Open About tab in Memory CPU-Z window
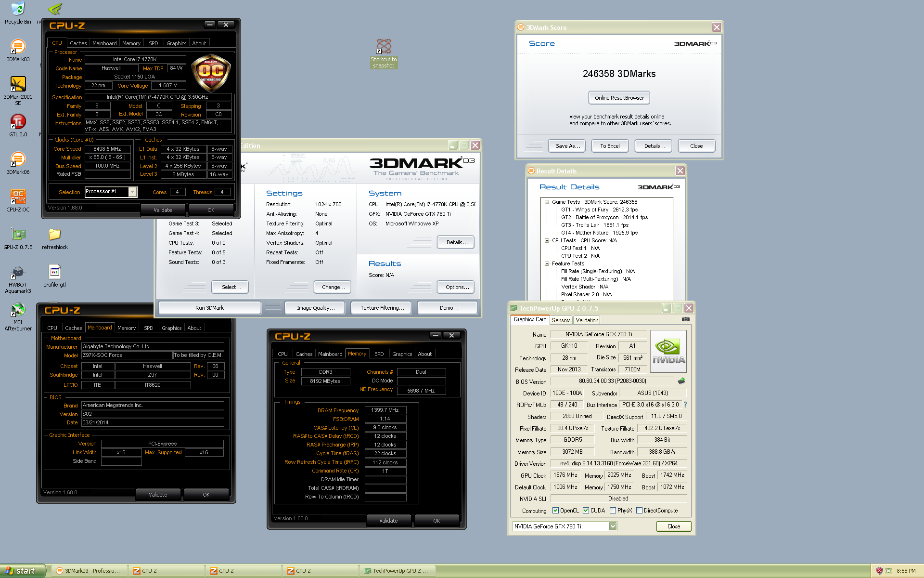The height and width of the screenshot is (578, 924). (x=424, y=354)
